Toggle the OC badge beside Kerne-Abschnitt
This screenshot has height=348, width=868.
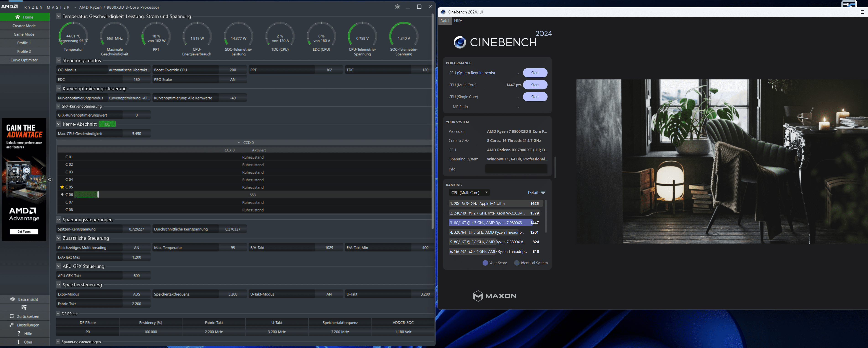point(107,124)
